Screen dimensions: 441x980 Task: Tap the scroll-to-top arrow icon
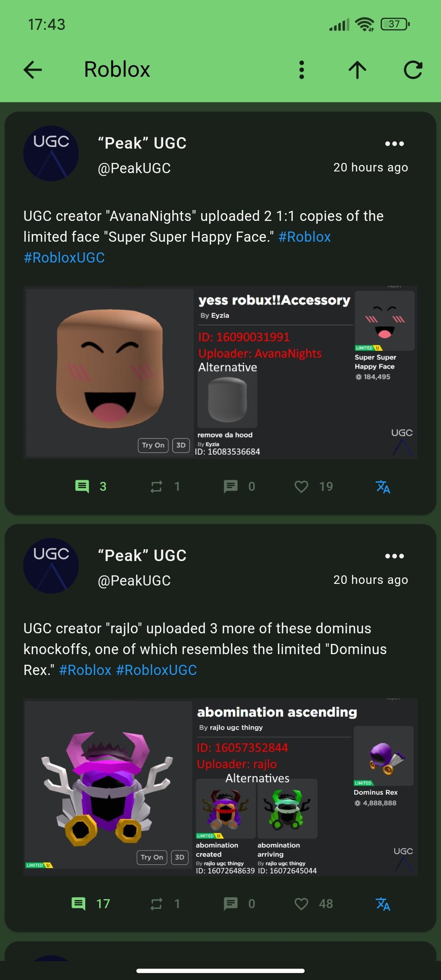pos(357,70)
